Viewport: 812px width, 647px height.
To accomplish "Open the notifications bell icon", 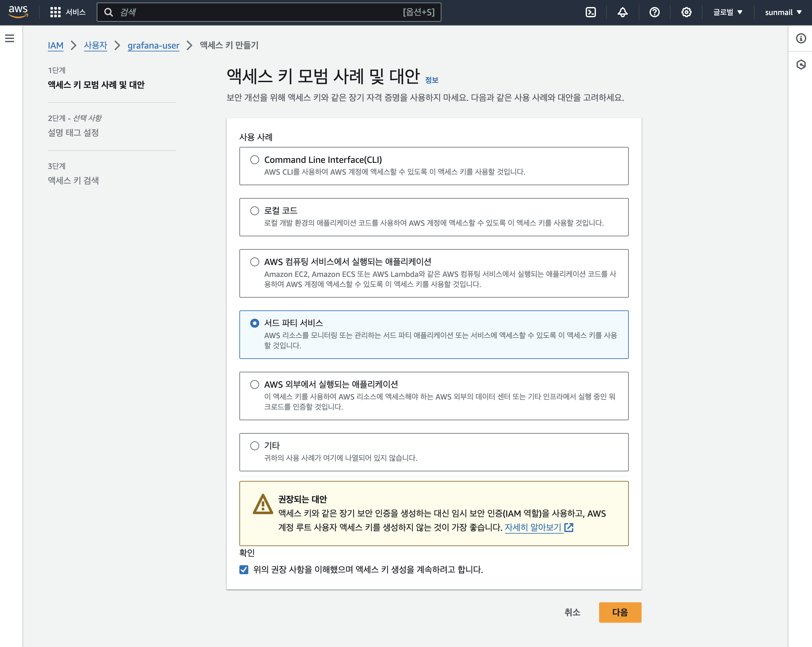I will (622, 12).
